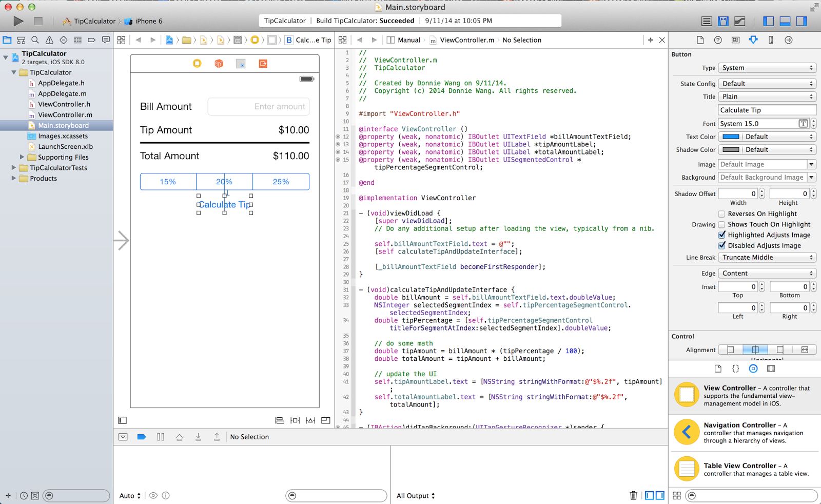Click the Calculate Tip button

point(225,204)
